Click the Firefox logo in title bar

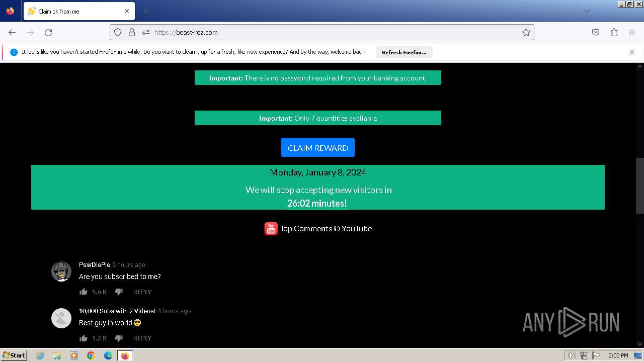(10, 11)
